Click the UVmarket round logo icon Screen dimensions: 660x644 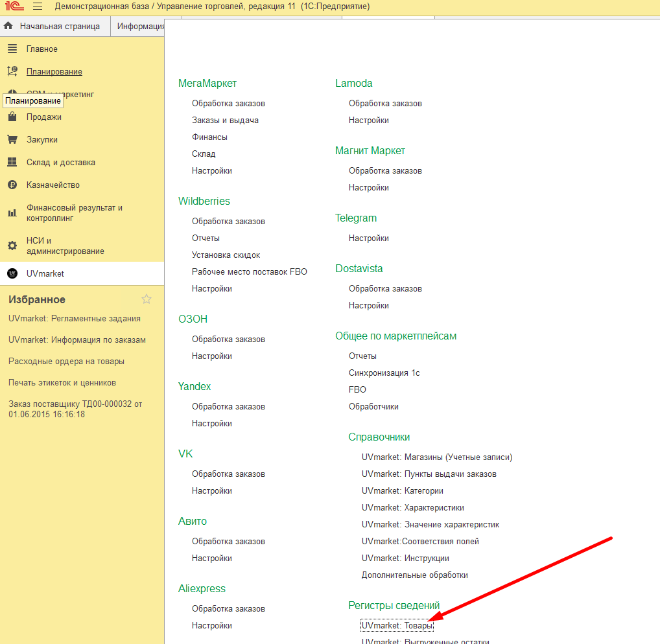pyautogui.click(x=12, y=273)
